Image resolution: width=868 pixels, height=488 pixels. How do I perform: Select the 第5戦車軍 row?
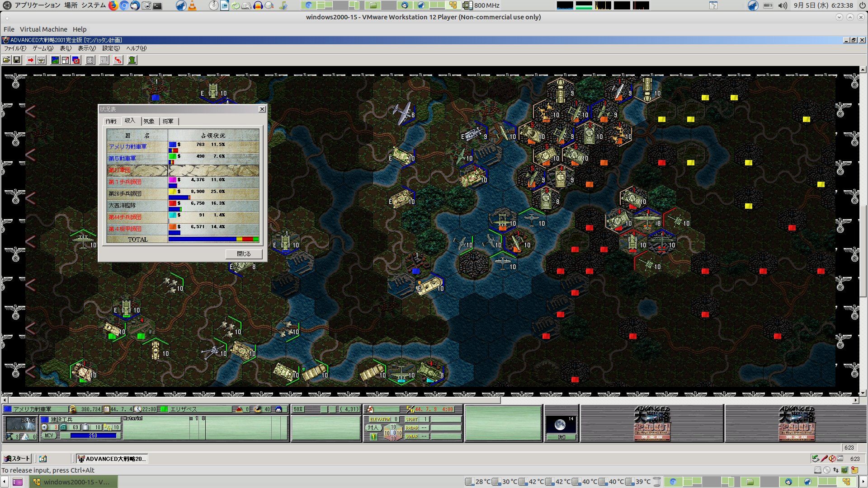[183, 159]
